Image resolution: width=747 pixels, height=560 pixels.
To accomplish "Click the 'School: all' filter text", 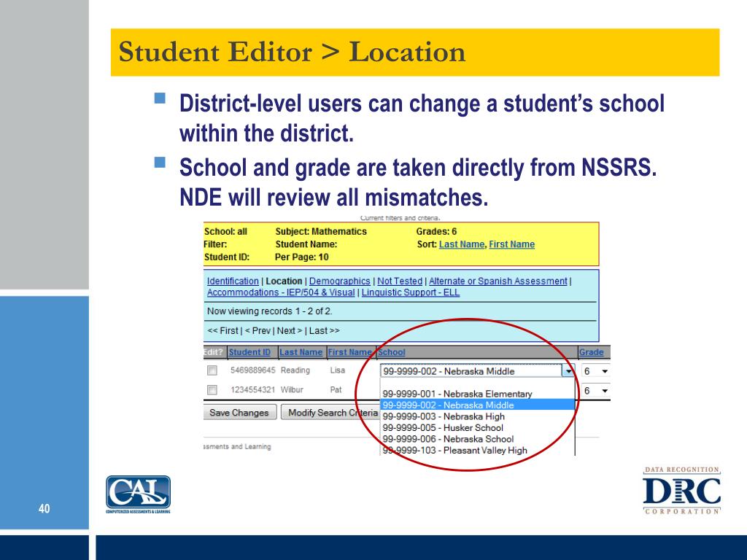I will [x=225, y=231].
